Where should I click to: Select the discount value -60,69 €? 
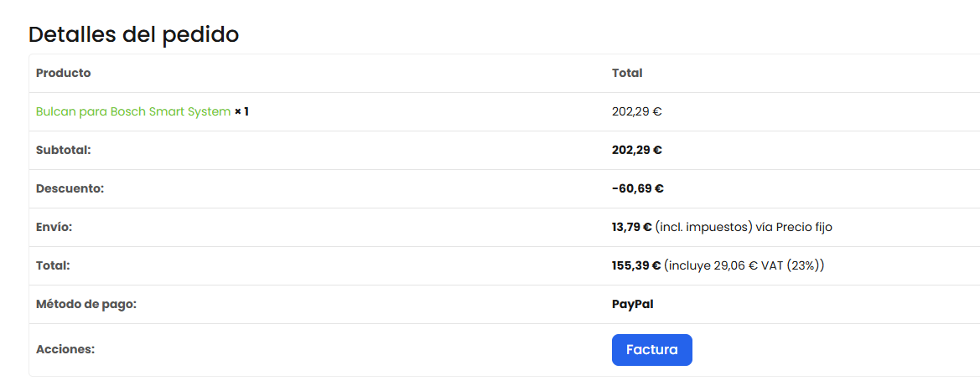tap(637, 188)
